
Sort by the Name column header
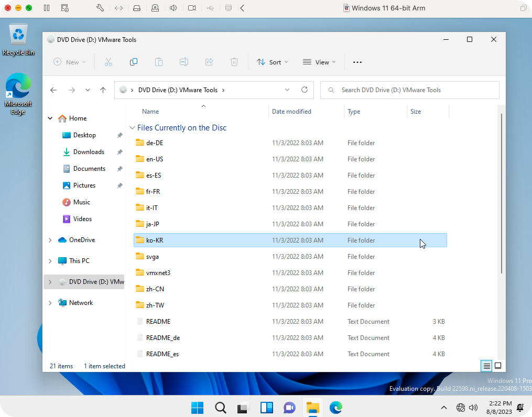150,112
